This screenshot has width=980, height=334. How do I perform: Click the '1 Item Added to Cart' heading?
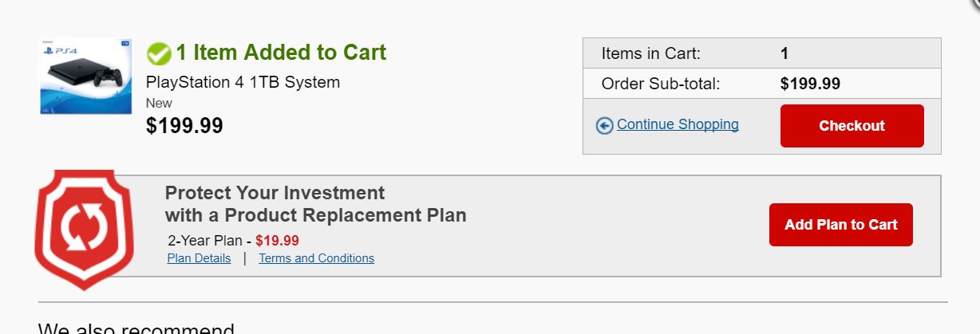[281, 53]
